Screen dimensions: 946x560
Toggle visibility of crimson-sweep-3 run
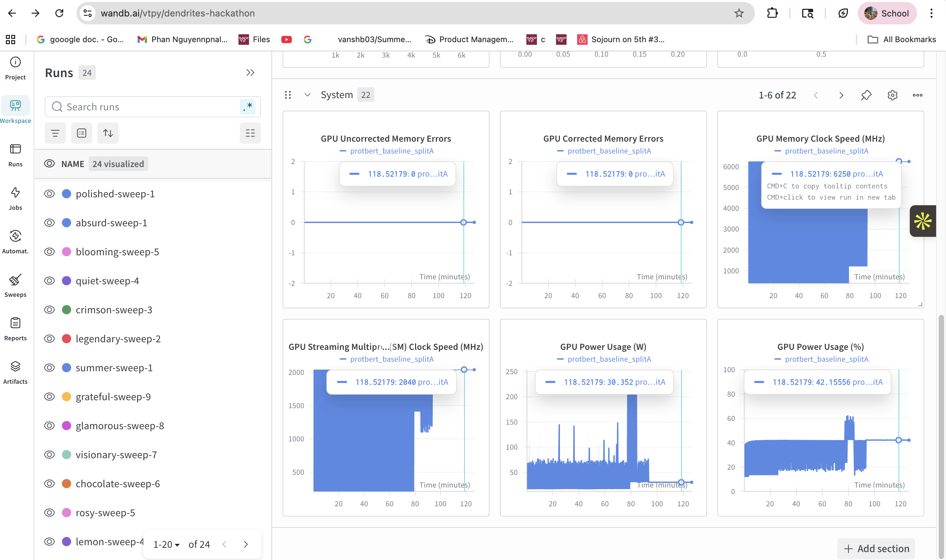(x=49, y=310)
